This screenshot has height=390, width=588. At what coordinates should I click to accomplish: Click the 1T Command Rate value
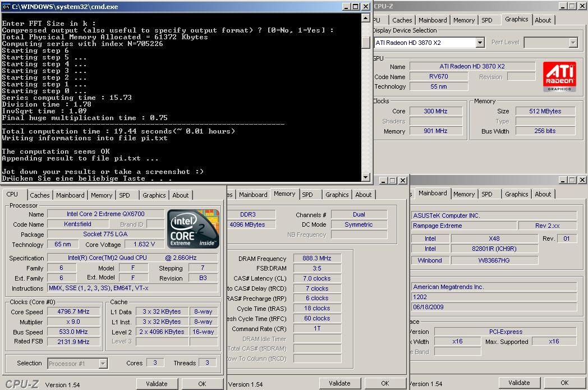coord(317,328)
